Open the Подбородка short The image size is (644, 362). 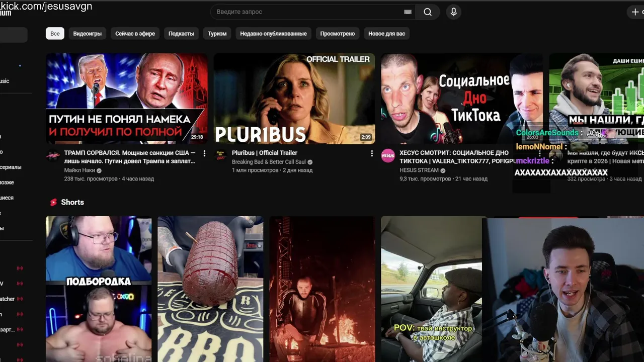99,289
